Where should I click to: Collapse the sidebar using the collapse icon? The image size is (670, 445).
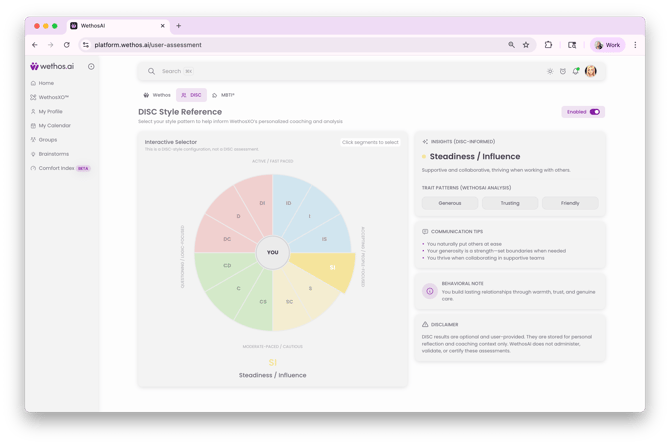(x=91, y=67)
